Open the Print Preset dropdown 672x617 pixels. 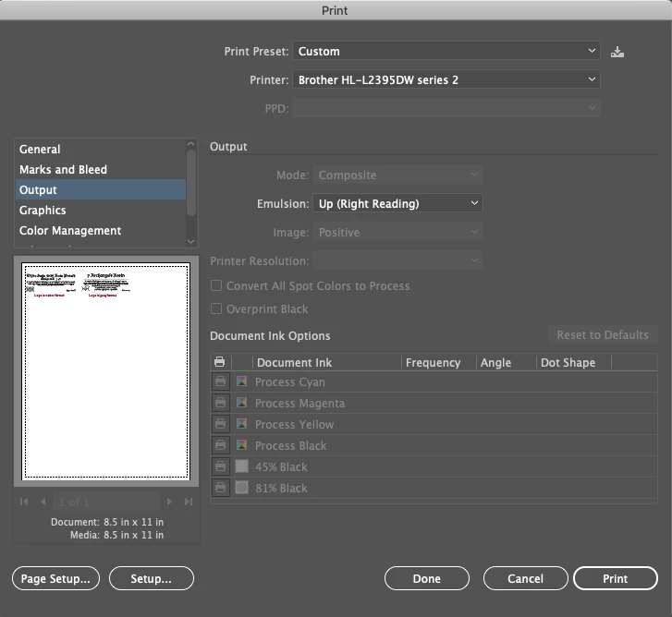pos(446,51)
